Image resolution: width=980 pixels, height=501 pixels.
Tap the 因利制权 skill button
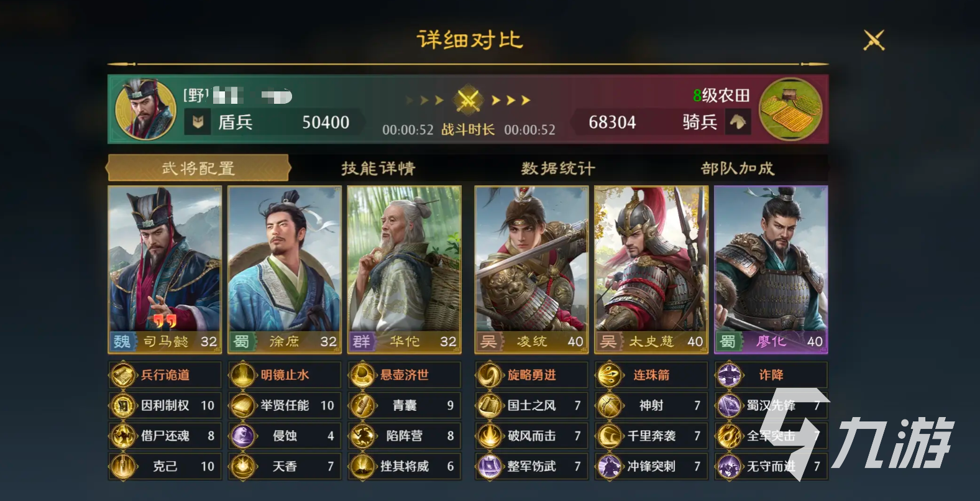point(165,405)
